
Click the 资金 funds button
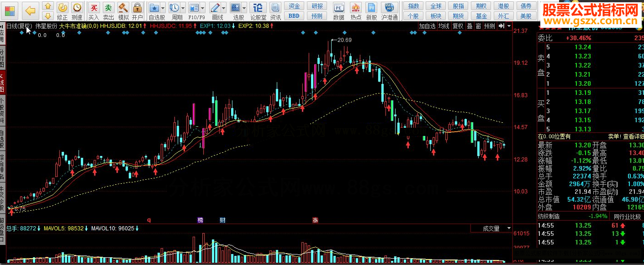point(295,6)
